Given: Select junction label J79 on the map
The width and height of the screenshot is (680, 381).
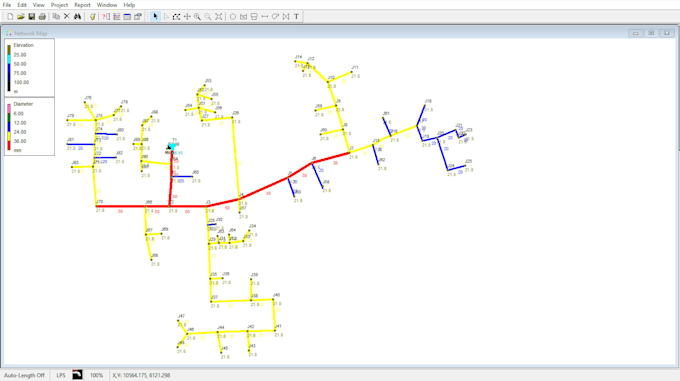Looking at the screenshot, I should 70,116.
